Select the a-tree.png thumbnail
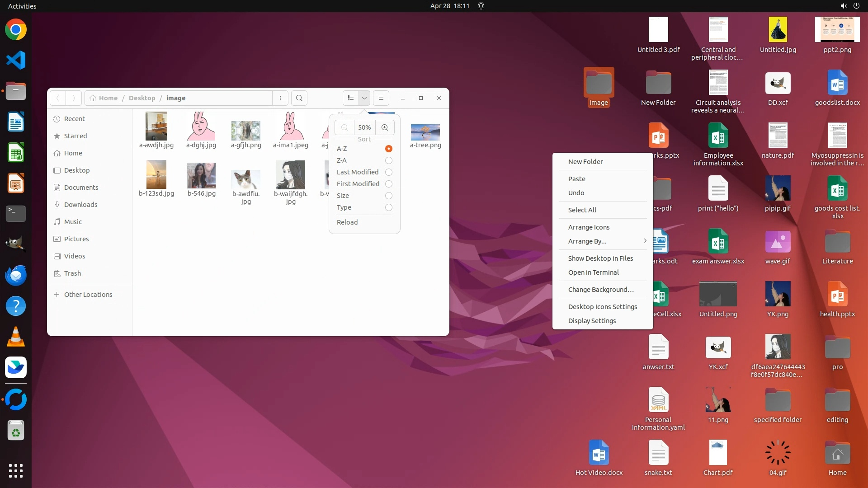Screen dimensions: 868x488 (x=425, y=132)
